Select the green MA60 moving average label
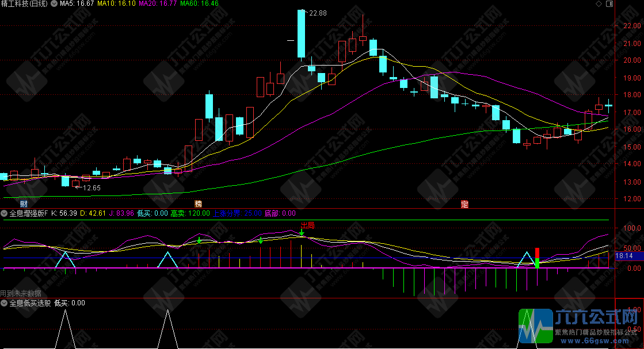This screenshot has width=644, height=349. tap(199, 4)
